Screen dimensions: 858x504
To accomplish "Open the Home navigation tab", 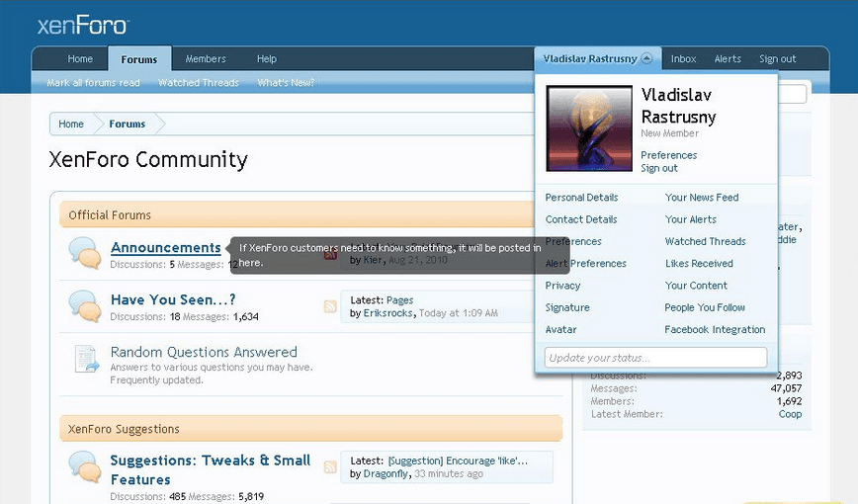I will 80,58.
